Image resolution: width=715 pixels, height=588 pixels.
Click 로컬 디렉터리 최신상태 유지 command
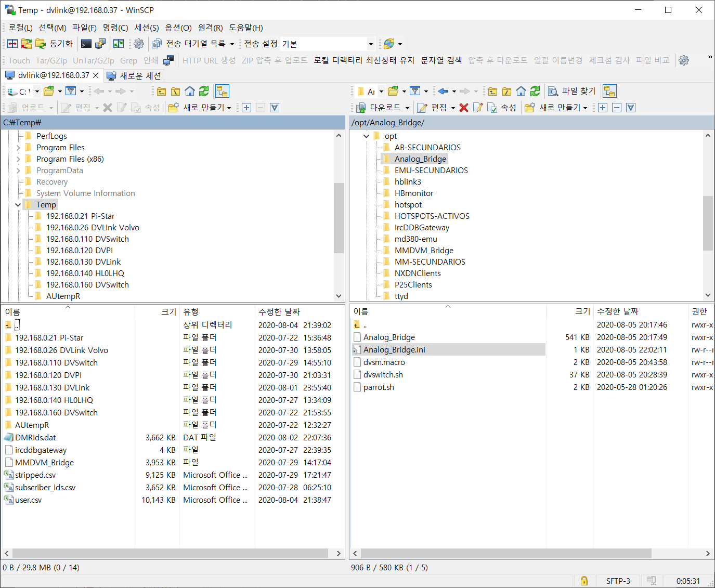364,60
